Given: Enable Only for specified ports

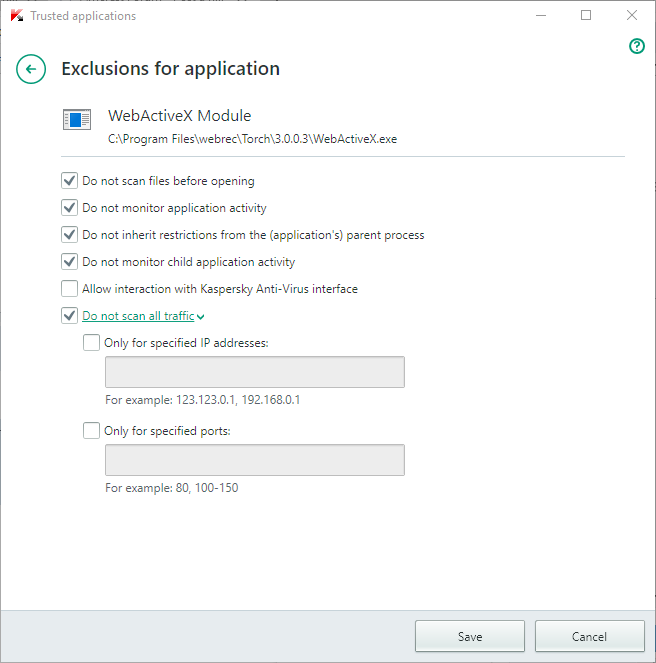Looking at the screenshot, I should coord(91,430).
